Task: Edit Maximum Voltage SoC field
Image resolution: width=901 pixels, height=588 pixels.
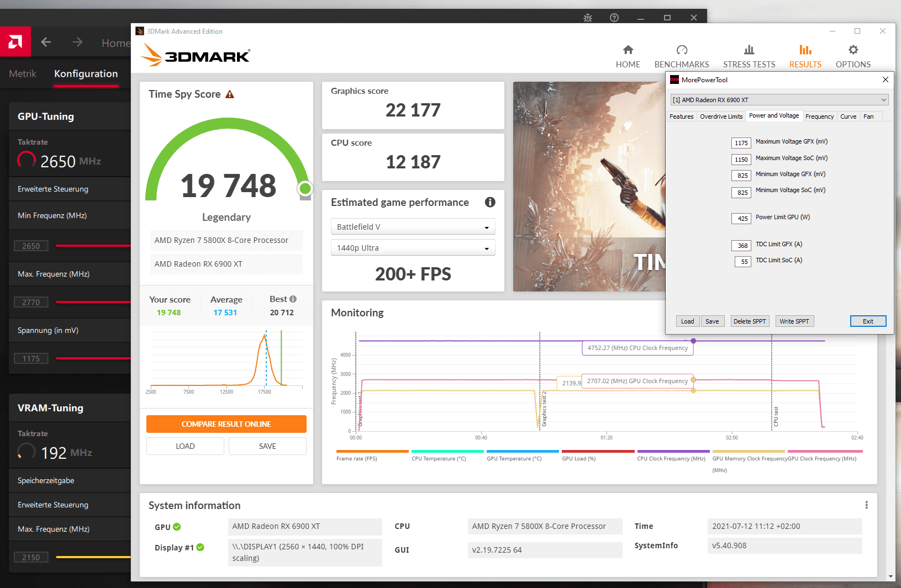Action: tap(741, 160)
